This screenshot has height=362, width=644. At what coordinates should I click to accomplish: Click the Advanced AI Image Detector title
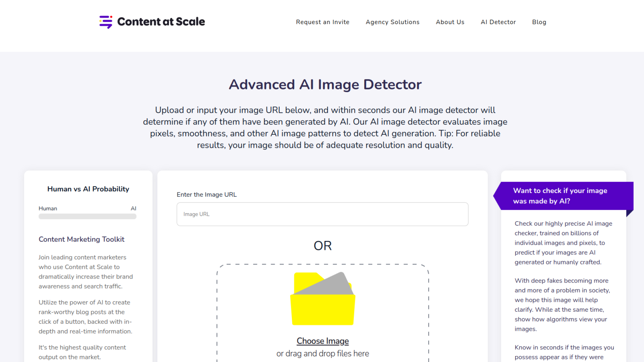coord(325,84)
